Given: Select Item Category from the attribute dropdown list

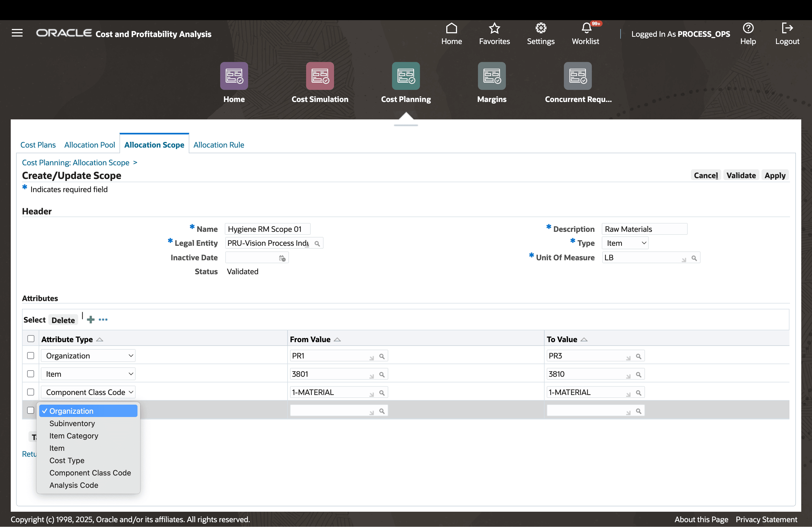Looking at the screenshot, I should click(73, 436).
